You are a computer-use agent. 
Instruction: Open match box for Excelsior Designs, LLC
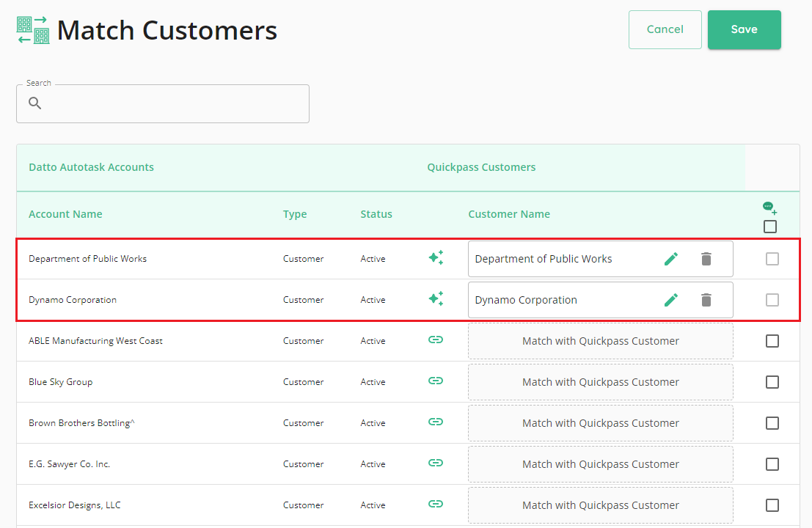tap(601, 505)
